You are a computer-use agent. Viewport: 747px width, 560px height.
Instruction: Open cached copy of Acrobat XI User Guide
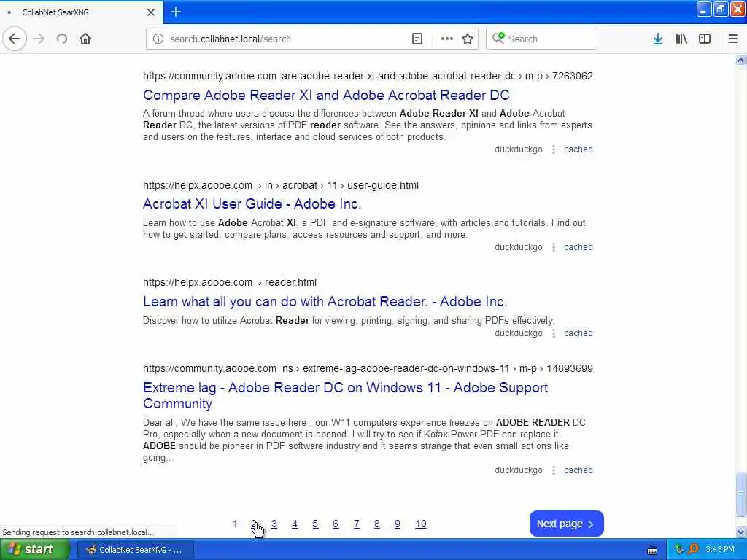578,247
